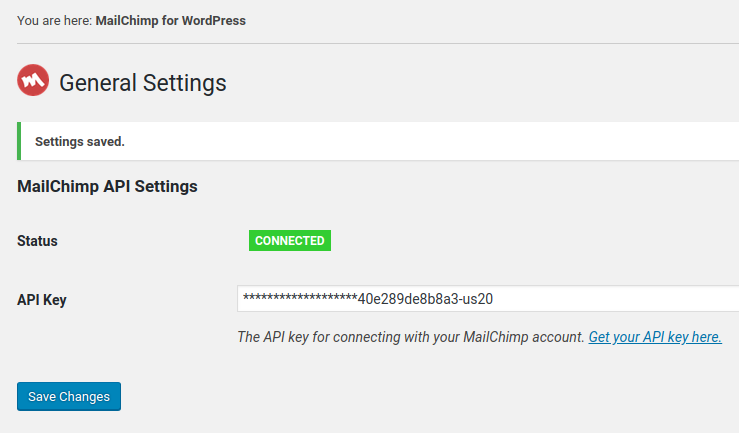The width and height of the screenshot is (739, 433).
Task: Click the 'You are here:' breadcrumb prefix
Action: [x=54, y=20]
